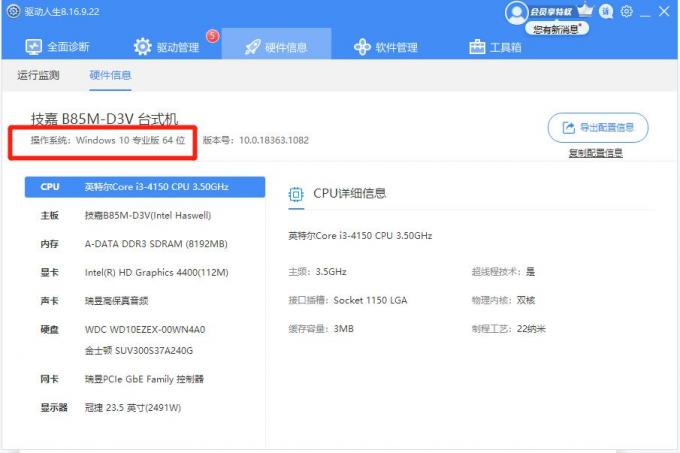Click the SUV300S37A240G disk entry

tap(139, 350)
